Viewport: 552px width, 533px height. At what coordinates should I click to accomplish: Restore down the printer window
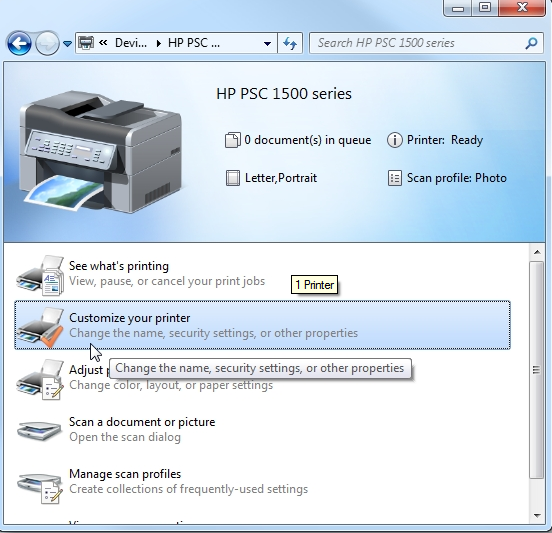pos(485,8)
